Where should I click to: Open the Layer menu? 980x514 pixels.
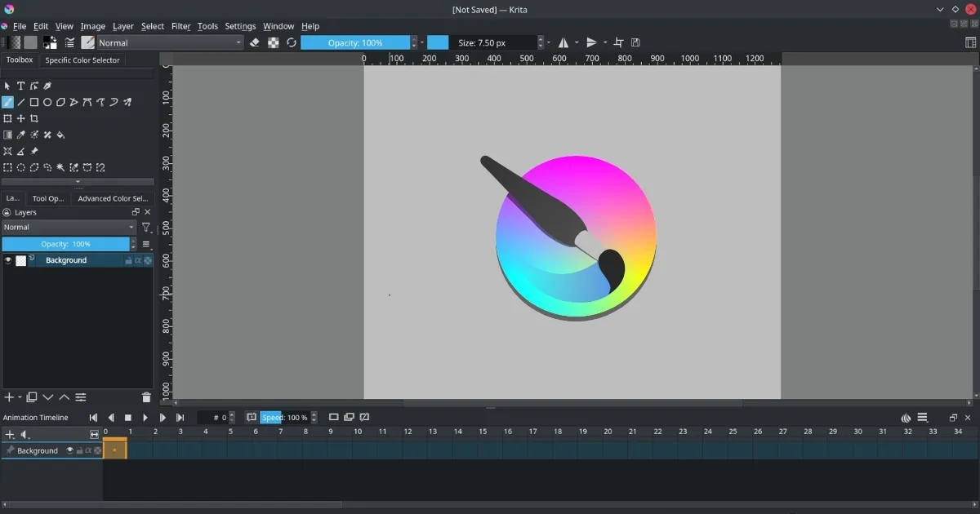tap(123, 26)
